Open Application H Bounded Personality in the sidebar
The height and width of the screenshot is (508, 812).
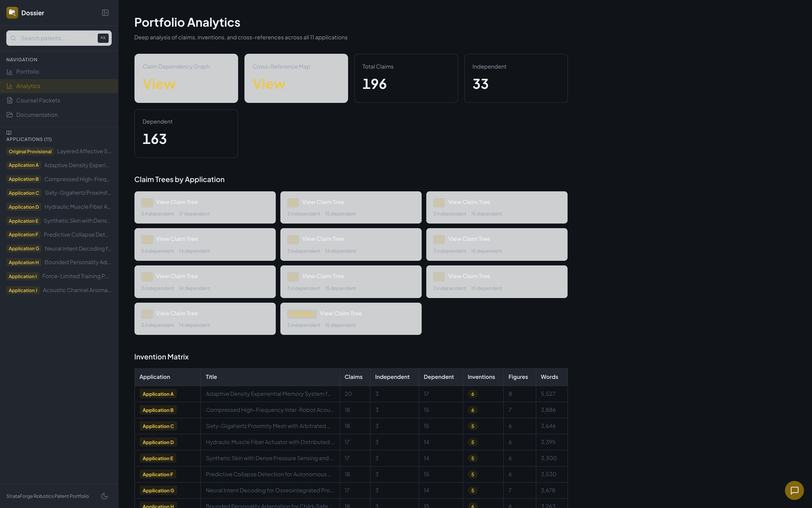pos(59,263)
